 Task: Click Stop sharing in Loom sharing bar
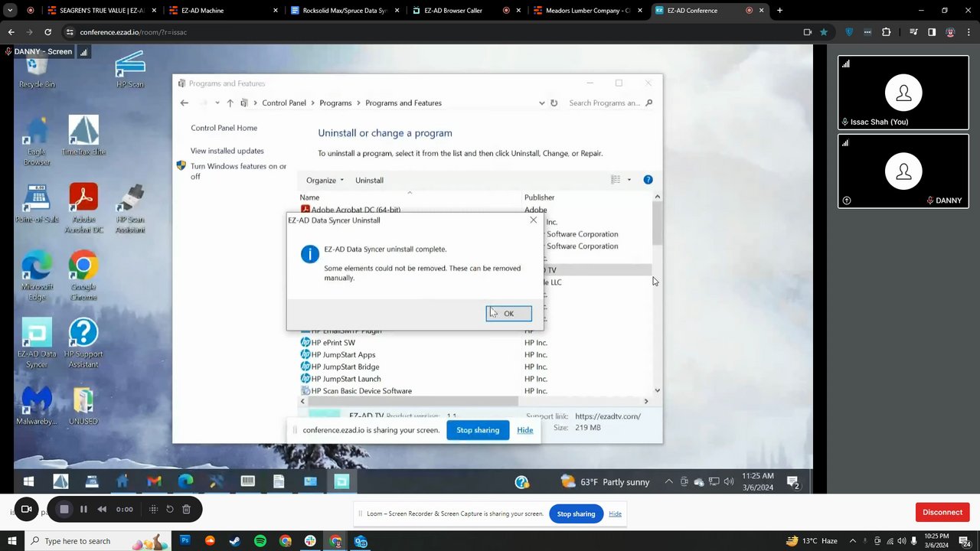576,514
